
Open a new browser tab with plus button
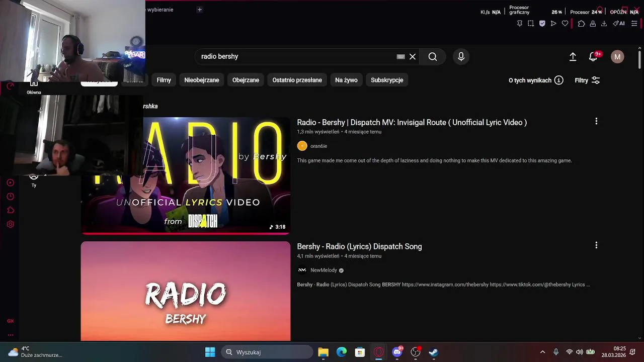(200, 10)
